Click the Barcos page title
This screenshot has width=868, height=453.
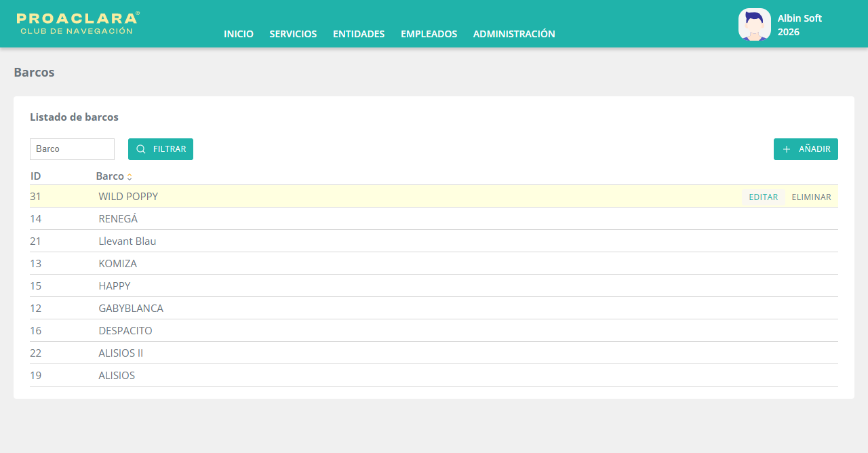[34, 73]
